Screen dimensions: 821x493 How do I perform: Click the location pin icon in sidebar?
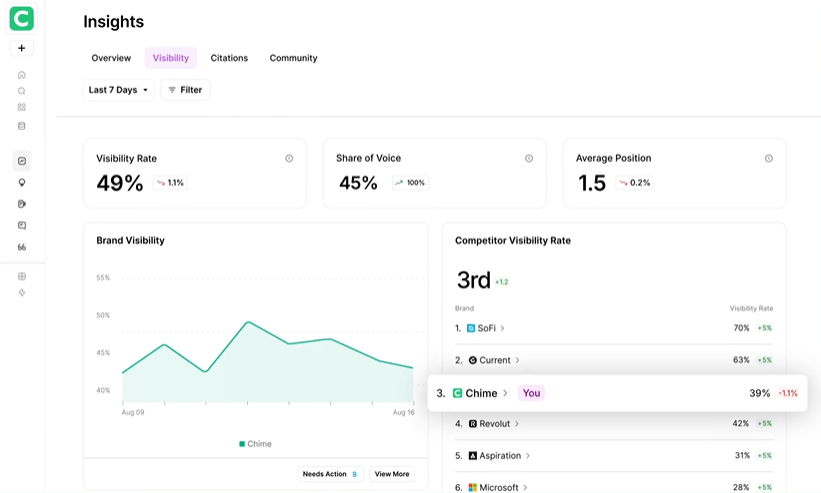coord(21,183)
